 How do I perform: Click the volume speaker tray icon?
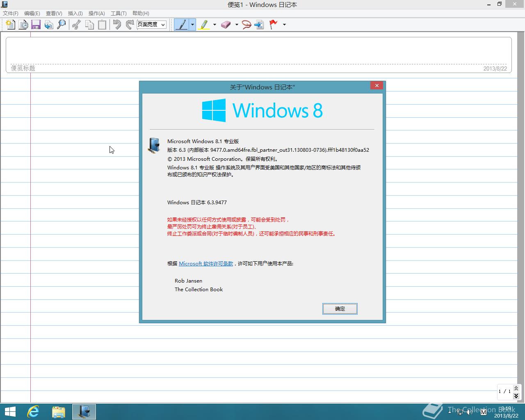click(x=470, y=412)
